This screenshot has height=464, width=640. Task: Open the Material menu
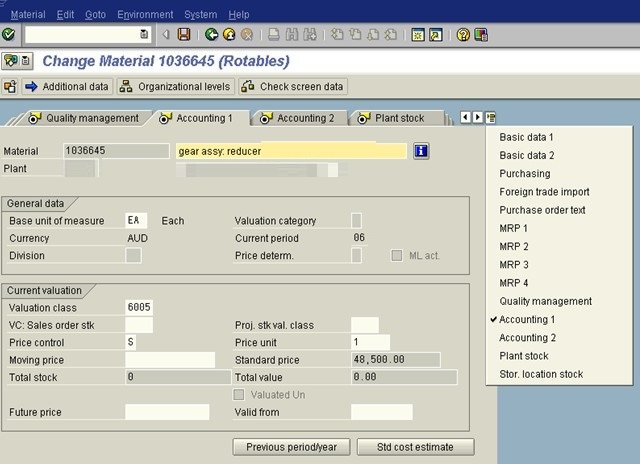pyautogui.click(x=28, y=15)
